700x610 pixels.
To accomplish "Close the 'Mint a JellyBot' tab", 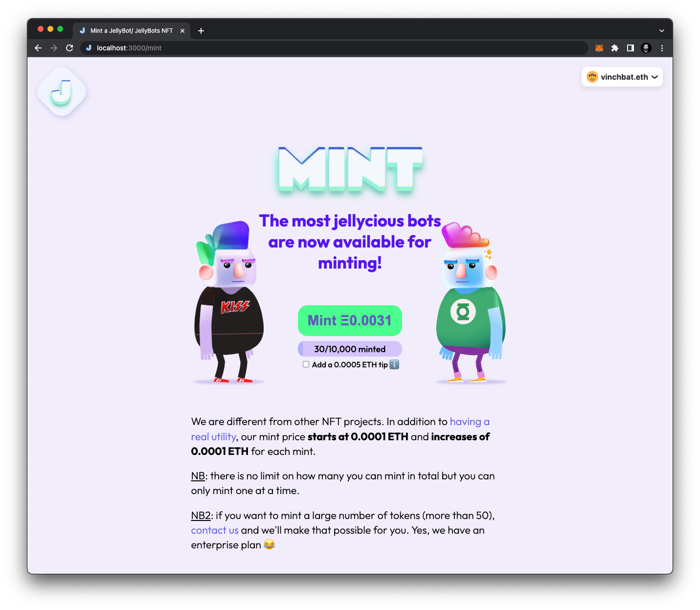I will [182, 31].
